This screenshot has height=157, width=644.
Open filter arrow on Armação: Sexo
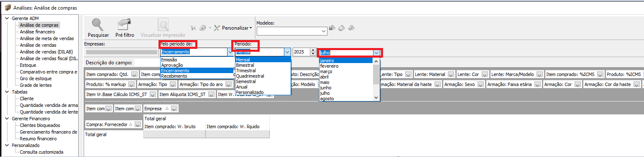coord(480,84)
